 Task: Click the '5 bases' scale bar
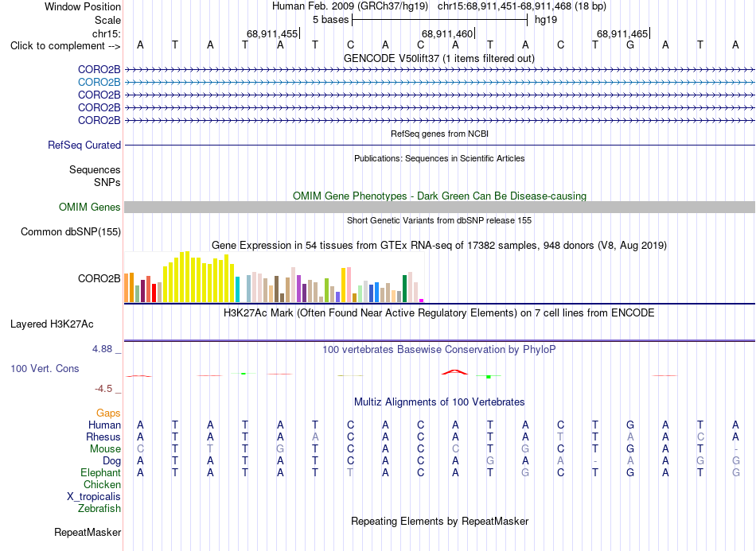[x=439, y=20]
